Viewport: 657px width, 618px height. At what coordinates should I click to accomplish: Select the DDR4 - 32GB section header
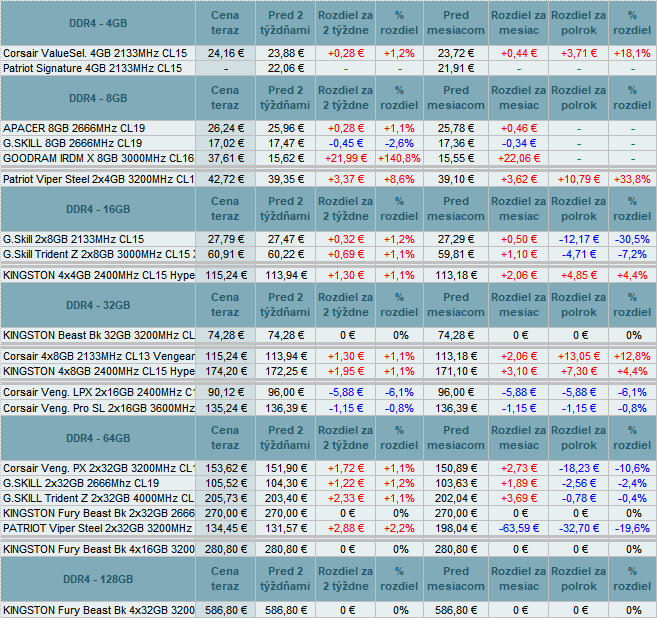pos(98,305)
